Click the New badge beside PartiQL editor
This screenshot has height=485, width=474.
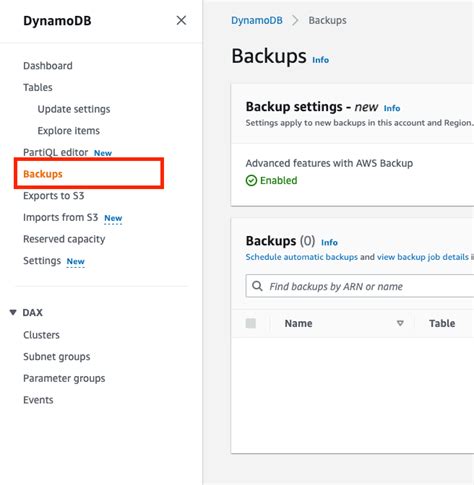pos(103,153)
